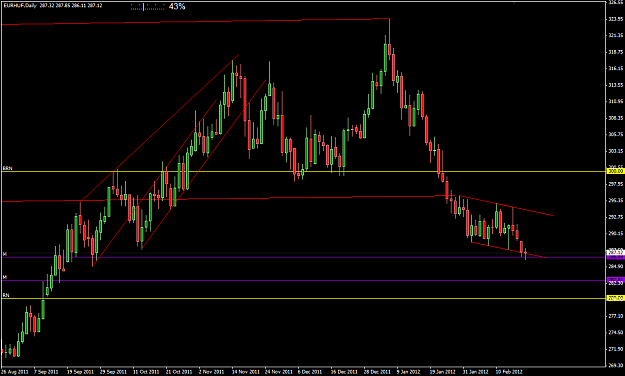Click the 14 Nov 2011 date label
The width and height of the screenshot is (625, 376).
click(245, 372)
